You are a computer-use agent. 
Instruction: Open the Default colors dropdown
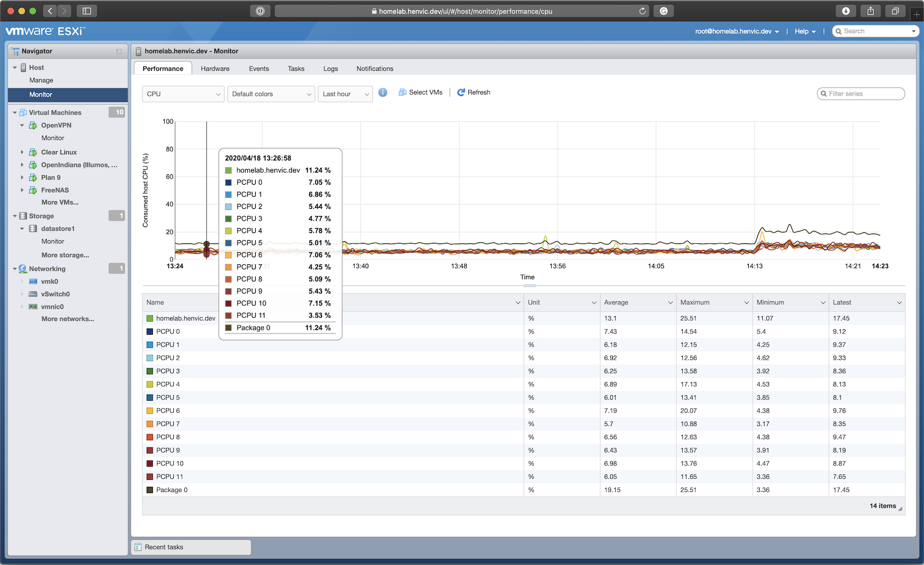271,94
